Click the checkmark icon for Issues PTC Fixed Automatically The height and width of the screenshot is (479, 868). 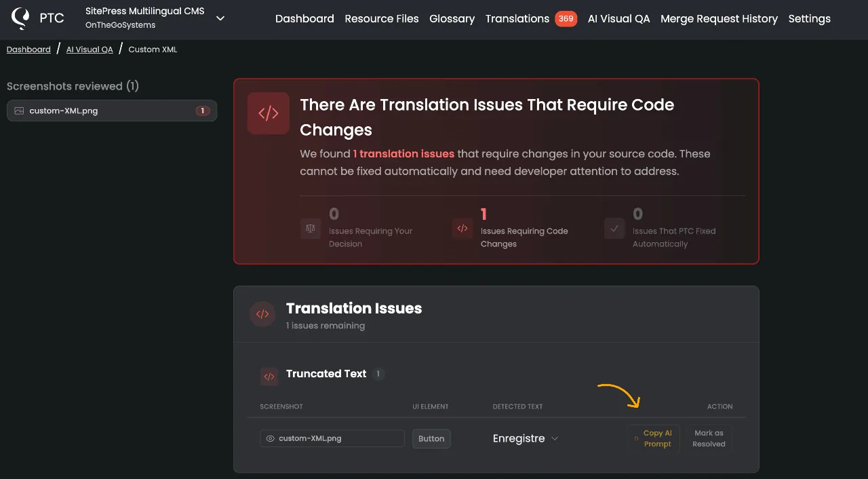[614, 229]
